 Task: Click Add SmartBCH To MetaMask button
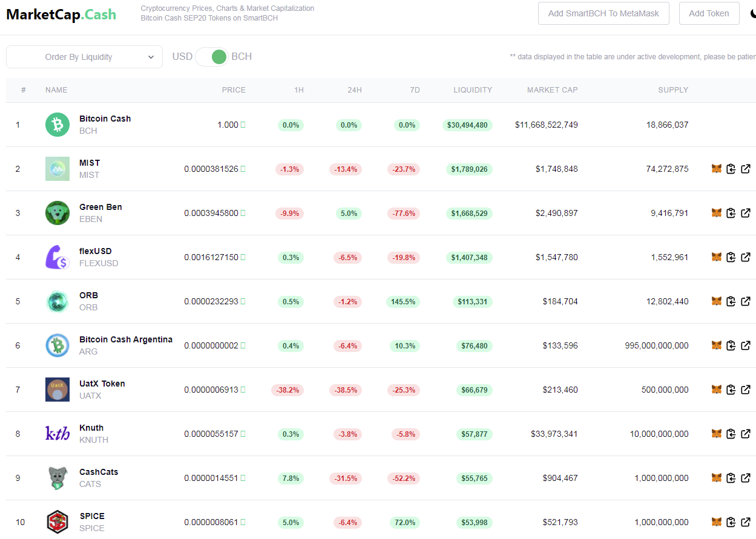click(x=603, y=13)
